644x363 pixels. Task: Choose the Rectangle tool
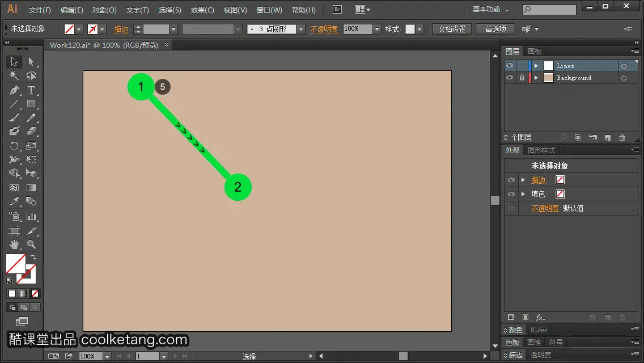[x=31, y=104]
